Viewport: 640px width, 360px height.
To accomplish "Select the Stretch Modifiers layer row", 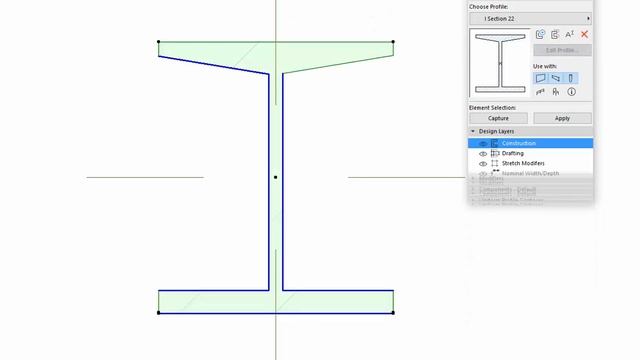I will tap(530, 163).
